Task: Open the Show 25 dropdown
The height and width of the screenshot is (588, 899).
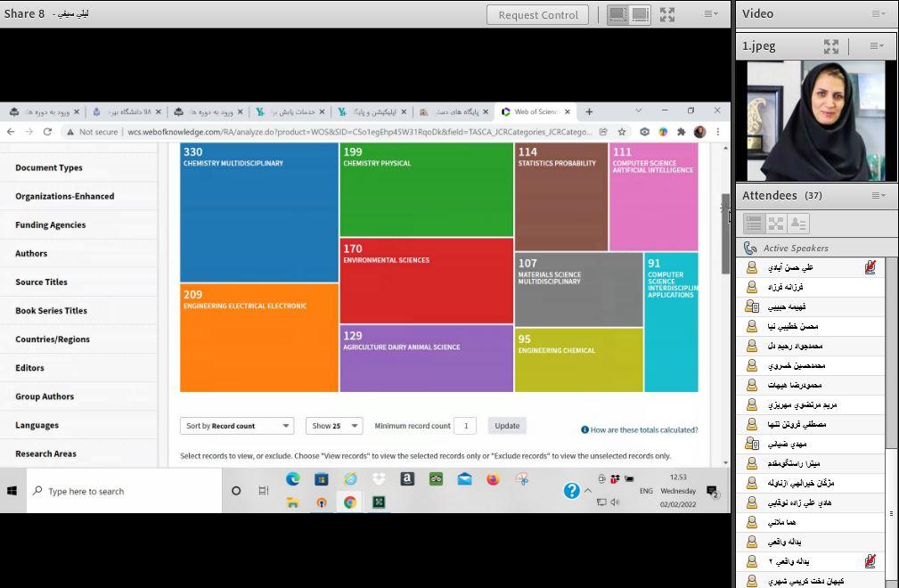Action: click(333, 426)
